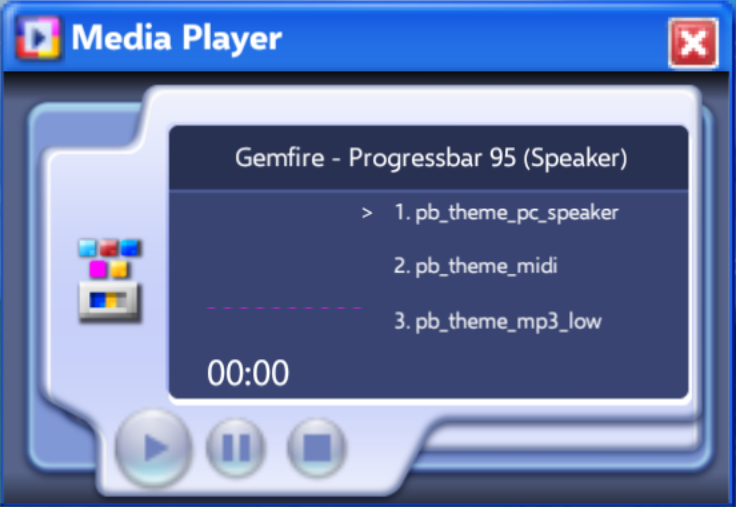
Task: Click the 00:00 elapsed time display
Action: [x=248, y=373]
